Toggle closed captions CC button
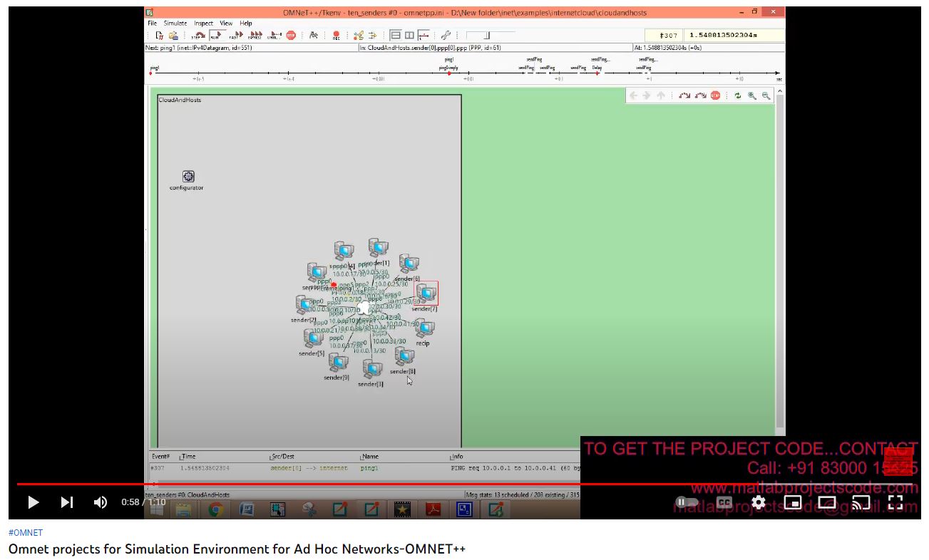 point(724,502)
